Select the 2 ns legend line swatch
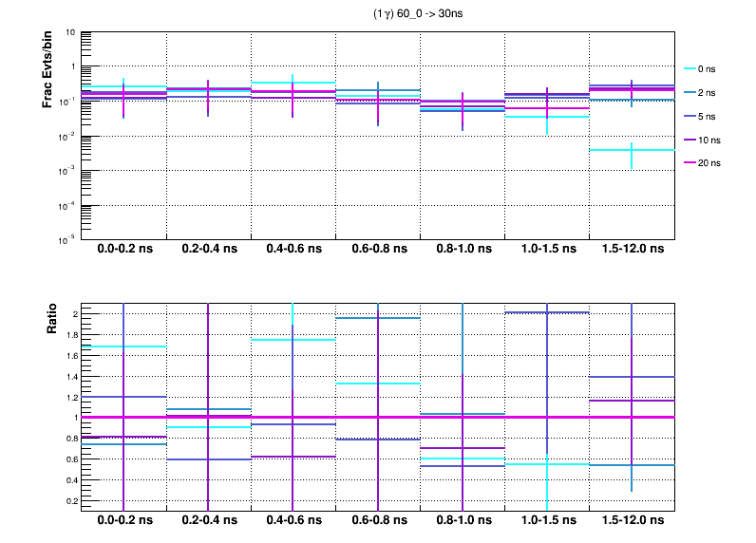The height and width of the screenshot is (543, 756). tap(690, 92)
